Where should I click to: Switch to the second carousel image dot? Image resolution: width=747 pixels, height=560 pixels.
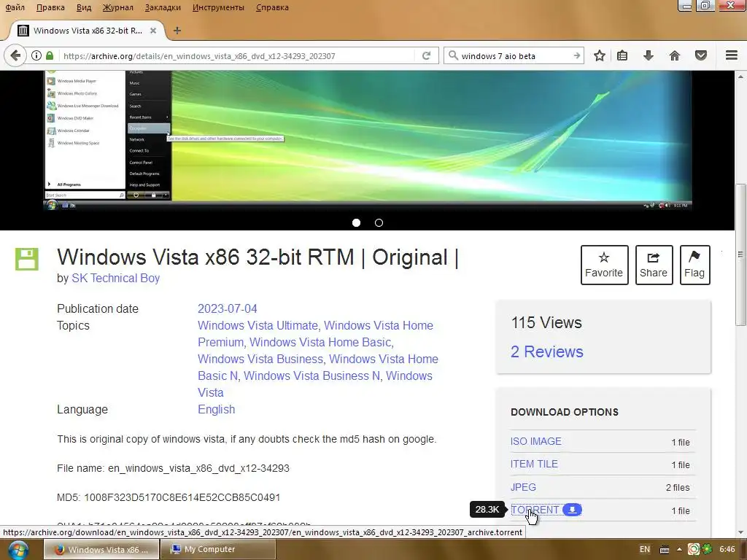click(x=379, y=223)
